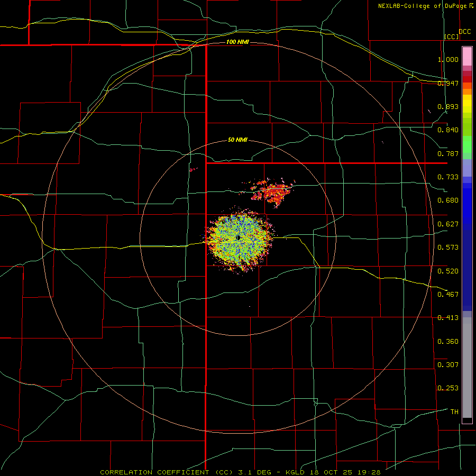Click the 0.947 scale value
Screen dimensions: 476x476
pos(448,83)
